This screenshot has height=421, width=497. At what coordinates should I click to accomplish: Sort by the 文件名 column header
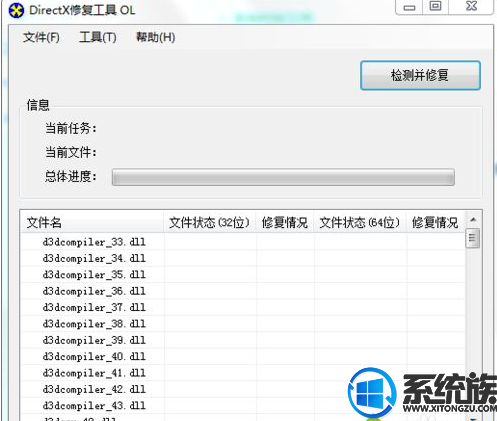point(92,222)
